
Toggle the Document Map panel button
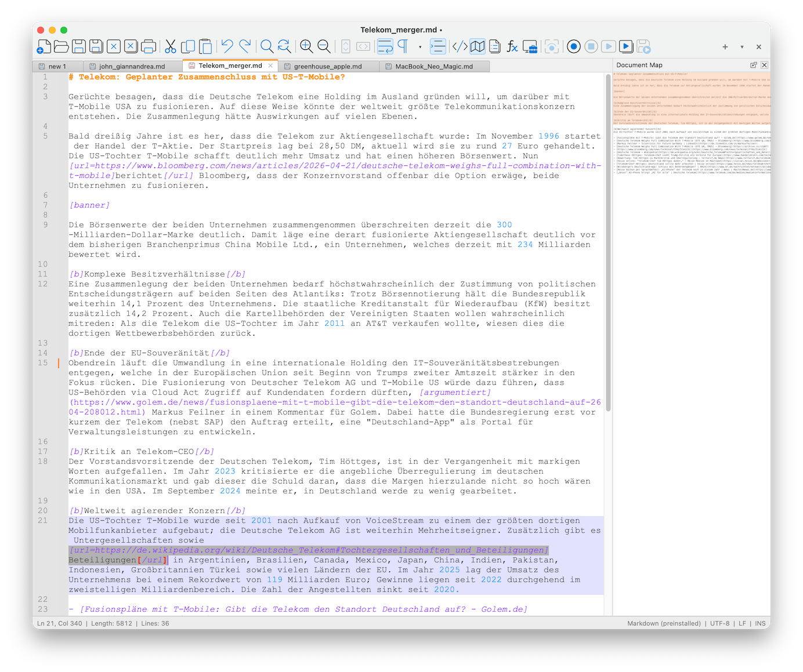pos(477,47)
